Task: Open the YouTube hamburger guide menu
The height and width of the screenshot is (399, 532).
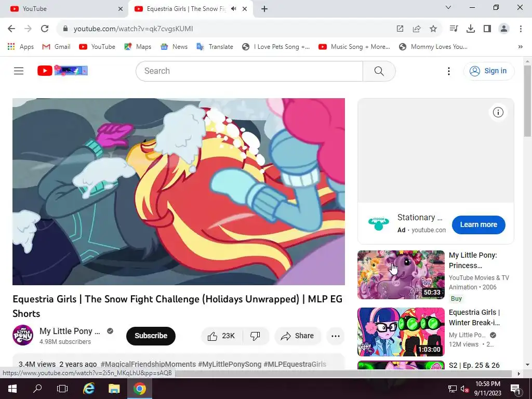Action: (19, 71)
